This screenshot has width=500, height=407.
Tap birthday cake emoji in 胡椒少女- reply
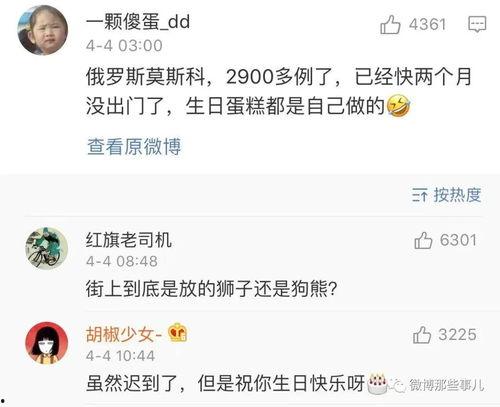click(x=377, y=383)
